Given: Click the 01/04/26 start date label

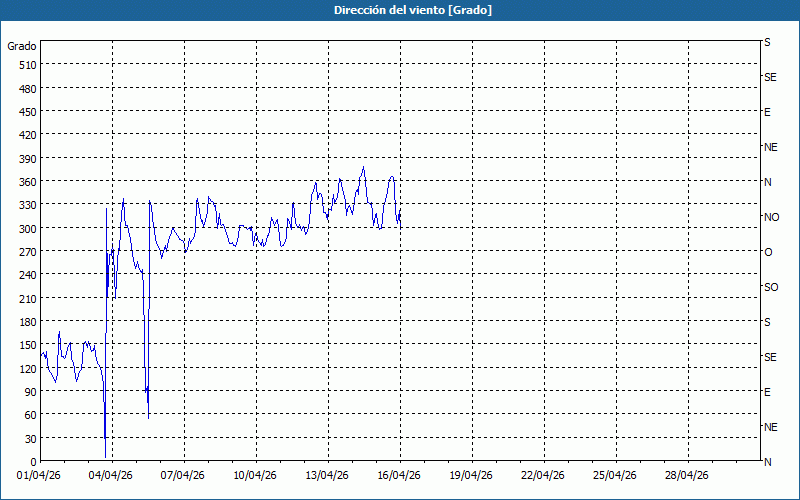Looking at the screenshot, I should click(40, 476).
